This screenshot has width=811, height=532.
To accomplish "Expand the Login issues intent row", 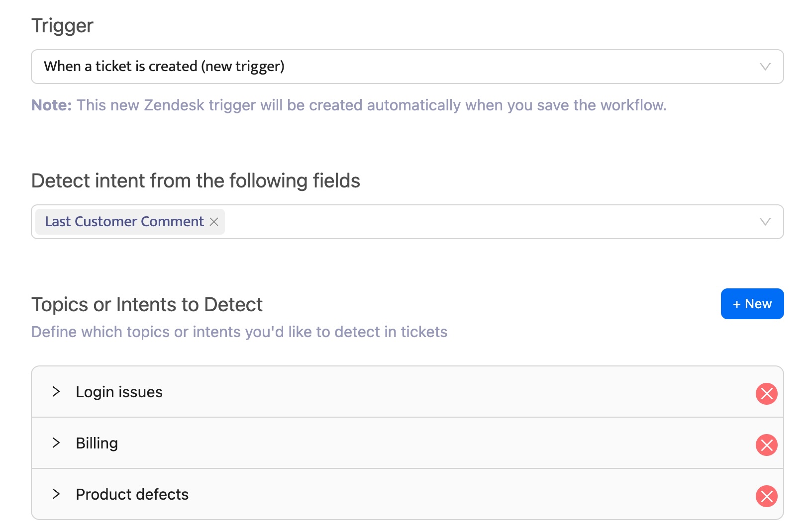I will click(56, 392).
